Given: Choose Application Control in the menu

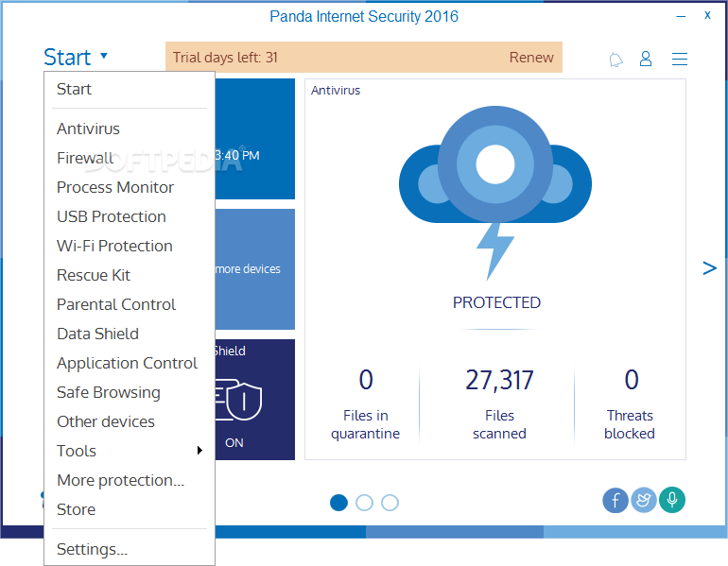Looking at the screenshot, I should click(130, 362).
